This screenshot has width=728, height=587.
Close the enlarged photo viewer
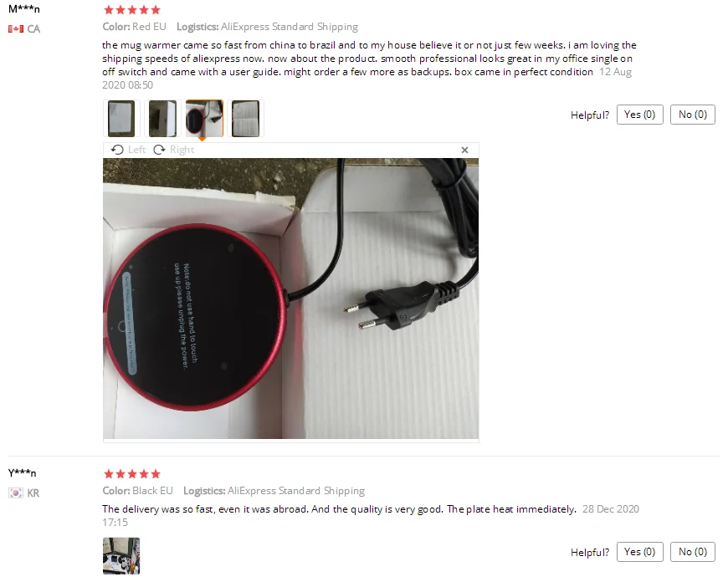coord(464,150)
